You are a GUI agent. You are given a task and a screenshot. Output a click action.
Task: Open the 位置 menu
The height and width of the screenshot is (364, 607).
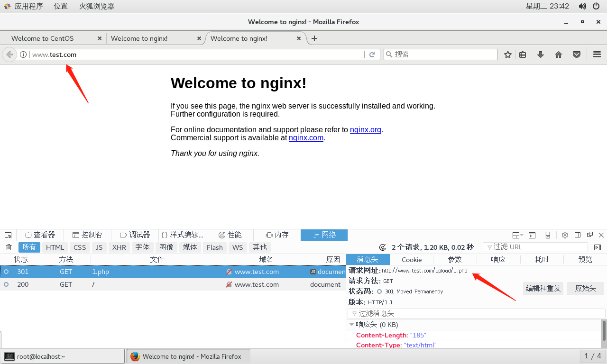tap(61, 6)
